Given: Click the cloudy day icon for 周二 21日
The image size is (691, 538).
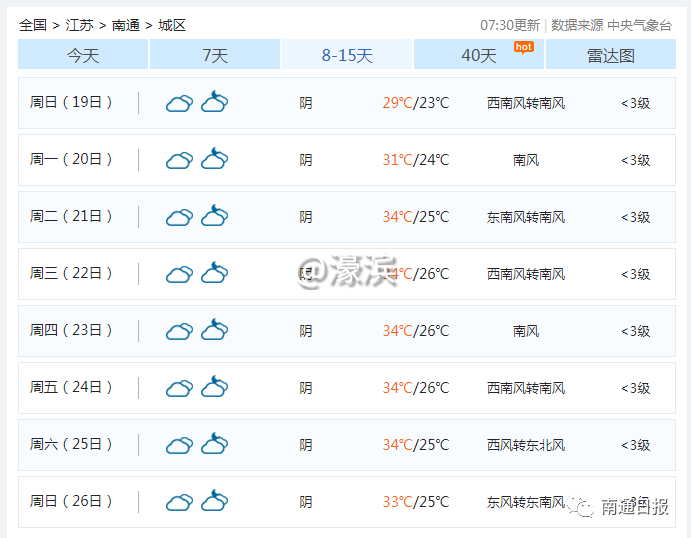Looking at the screenshot, I should tap(179, 217).
